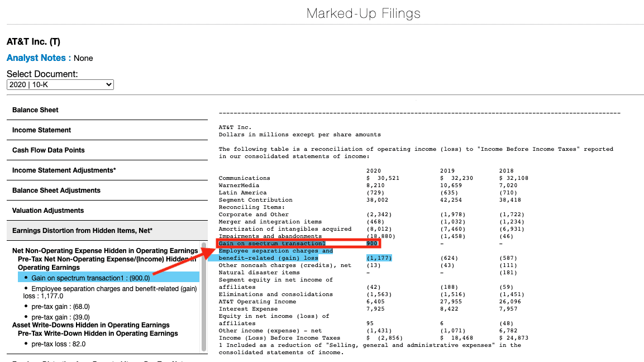
Task: Click Employee separation charges and highlighted line
Action: (x=275, y=251)
